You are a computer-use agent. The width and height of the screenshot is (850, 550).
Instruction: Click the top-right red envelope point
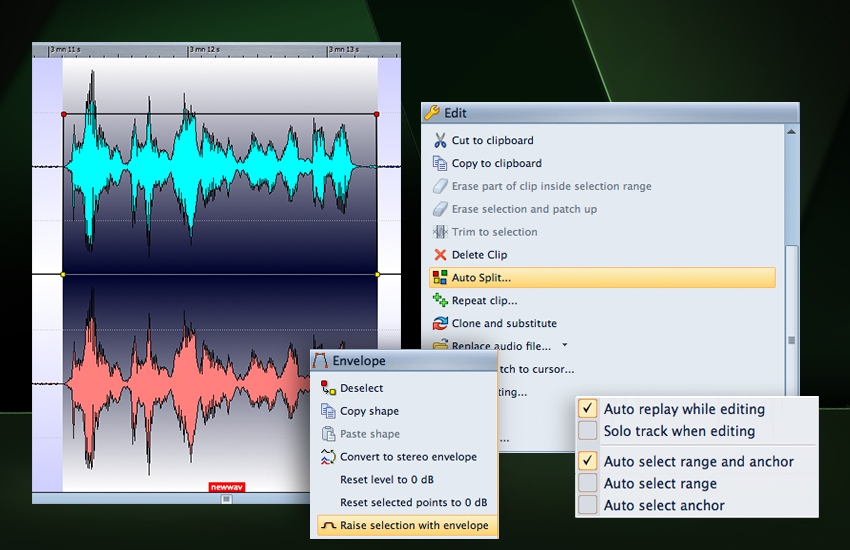click(x=377, y=114)
